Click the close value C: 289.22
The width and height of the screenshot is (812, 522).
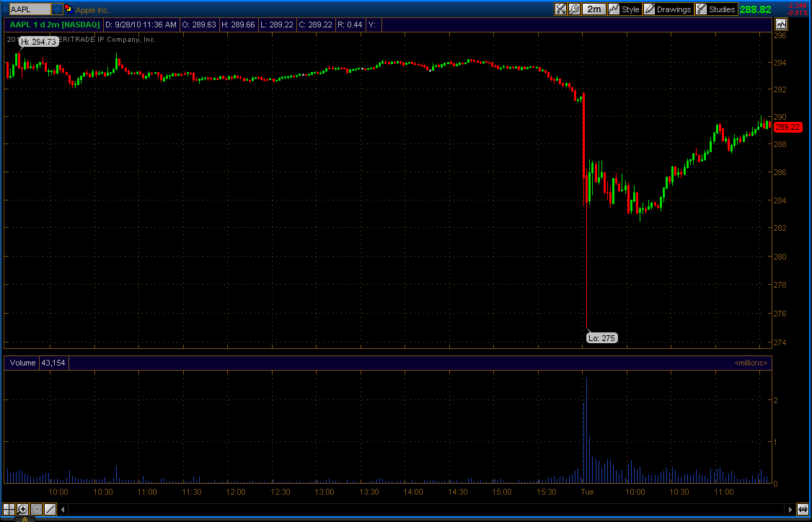(315, 25)
